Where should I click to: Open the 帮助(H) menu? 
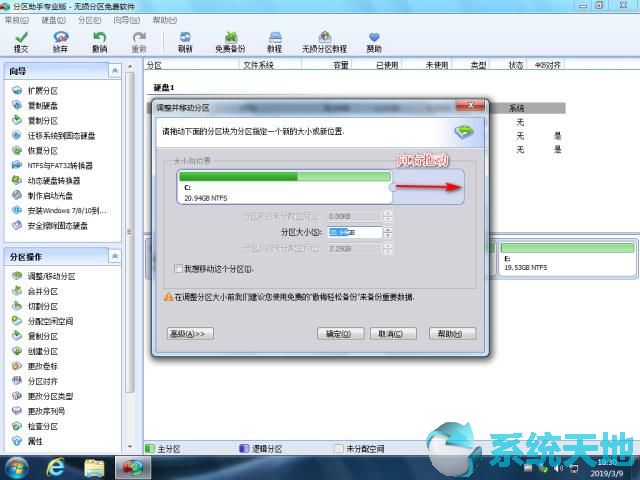click(x=166, y=19)
